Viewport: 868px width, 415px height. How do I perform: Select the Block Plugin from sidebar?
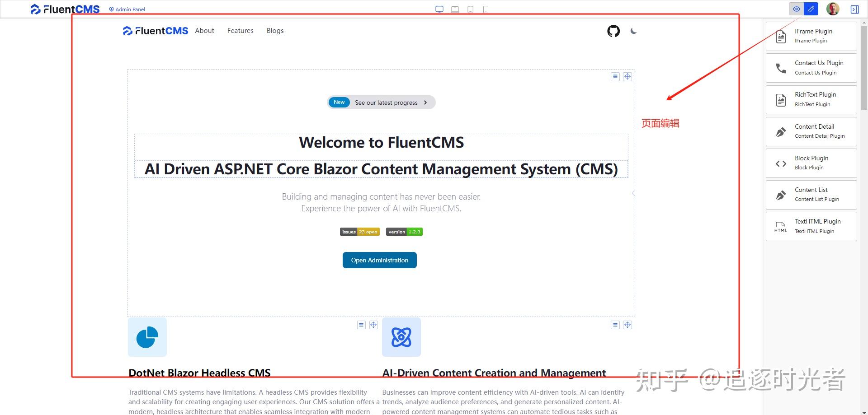click(811, 163)
